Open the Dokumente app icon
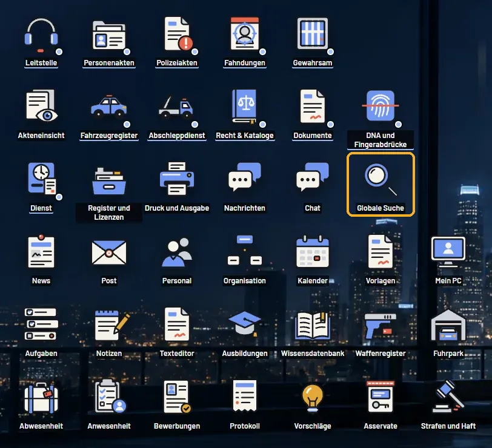The image size is (492, 448). (x=313, y=107)
